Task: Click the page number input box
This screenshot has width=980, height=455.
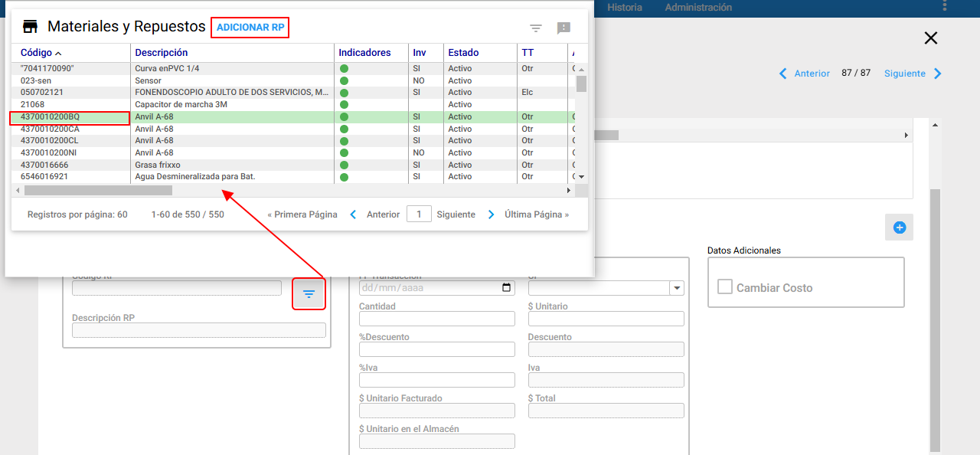Action: point(419,214)
